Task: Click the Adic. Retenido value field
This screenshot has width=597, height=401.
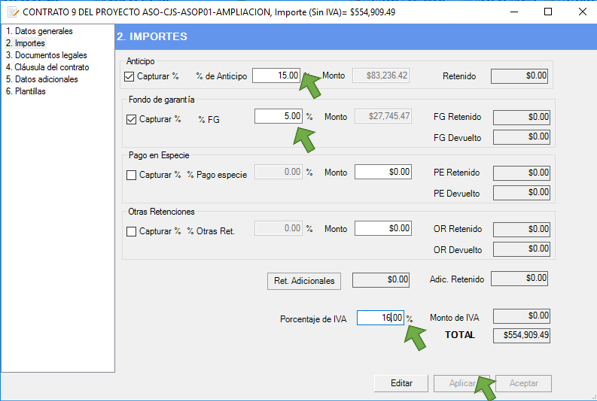Action: click(519, 278)
